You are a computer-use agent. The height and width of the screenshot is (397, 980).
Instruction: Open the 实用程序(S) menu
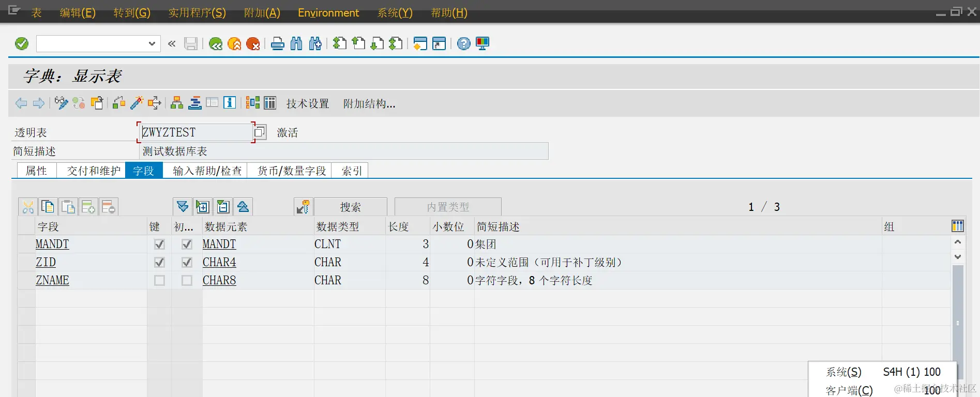pyautogui.click(x=197, y=12)
